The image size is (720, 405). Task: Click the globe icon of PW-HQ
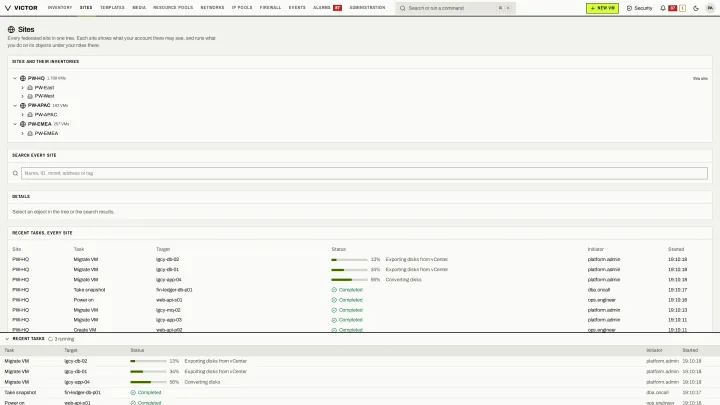pyautogui.click(x=23, y=79)
